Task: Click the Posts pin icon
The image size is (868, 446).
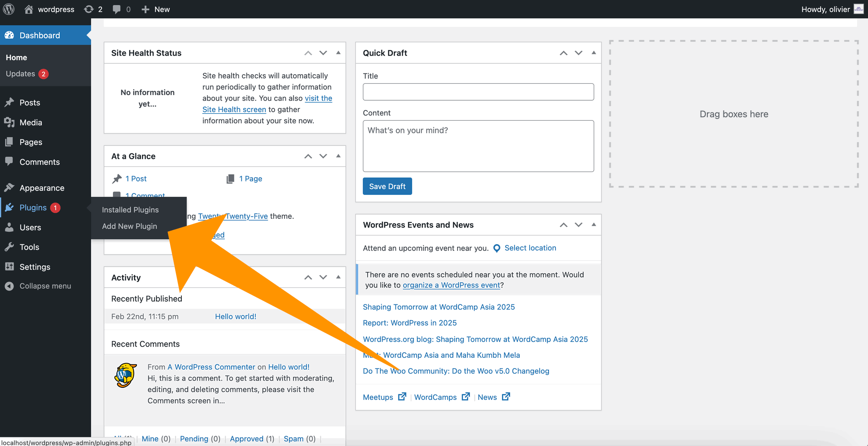Action: (9, 102)
